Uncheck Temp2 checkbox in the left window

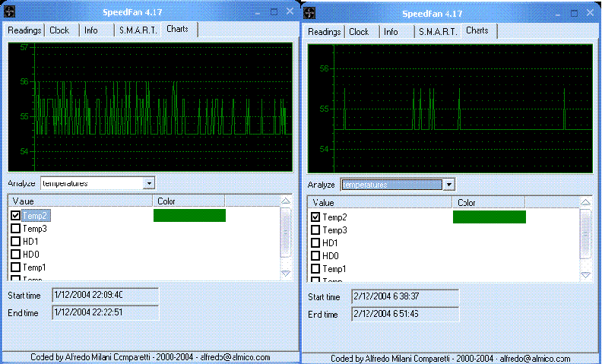coord(15,215)
